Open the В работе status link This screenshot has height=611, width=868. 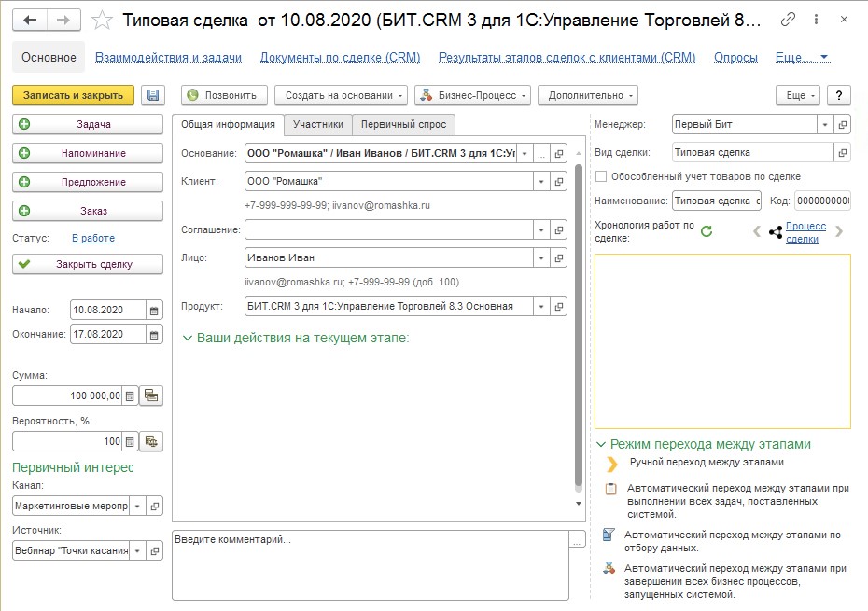(x=93, y=238)
